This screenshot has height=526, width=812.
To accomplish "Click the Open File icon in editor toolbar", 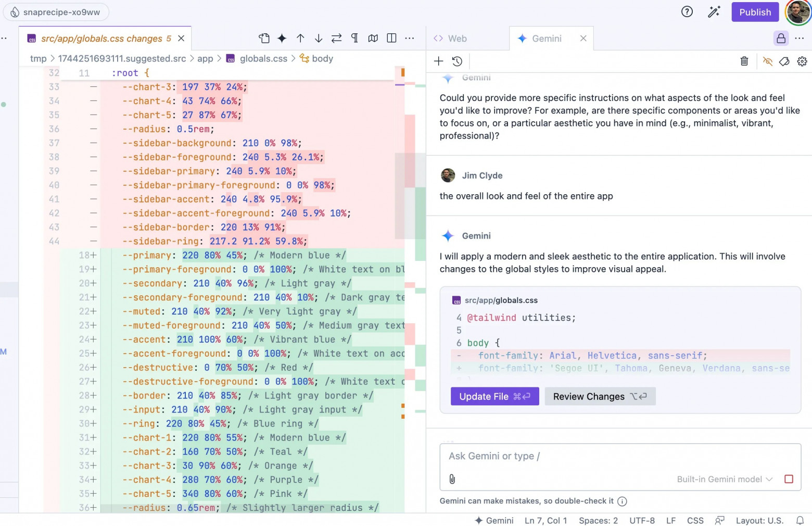I will pyautogui.click(x=264, y=38).
